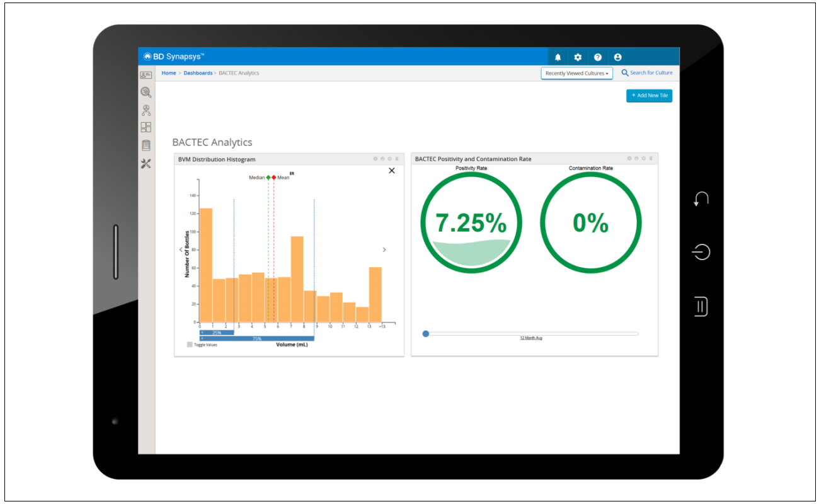Open the hierarchy organization sidebar icon

point(146,110)
